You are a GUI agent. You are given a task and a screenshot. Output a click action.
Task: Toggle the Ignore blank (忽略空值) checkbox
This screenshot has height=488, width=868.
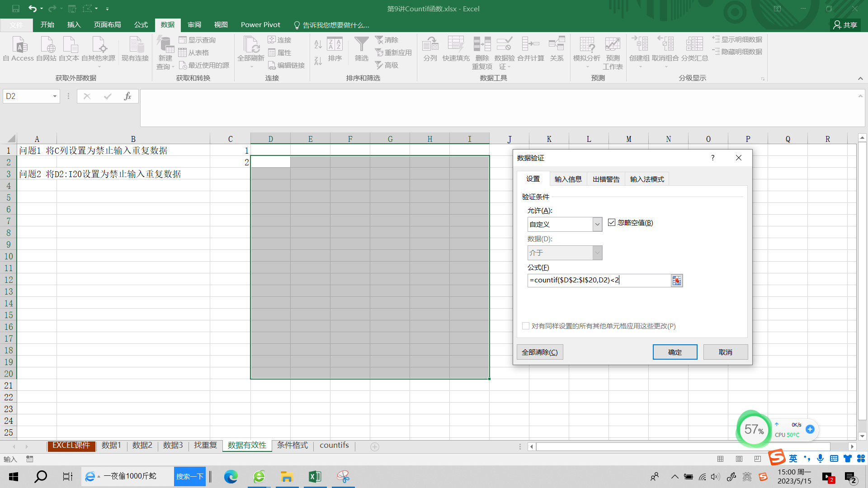(612, 223)
